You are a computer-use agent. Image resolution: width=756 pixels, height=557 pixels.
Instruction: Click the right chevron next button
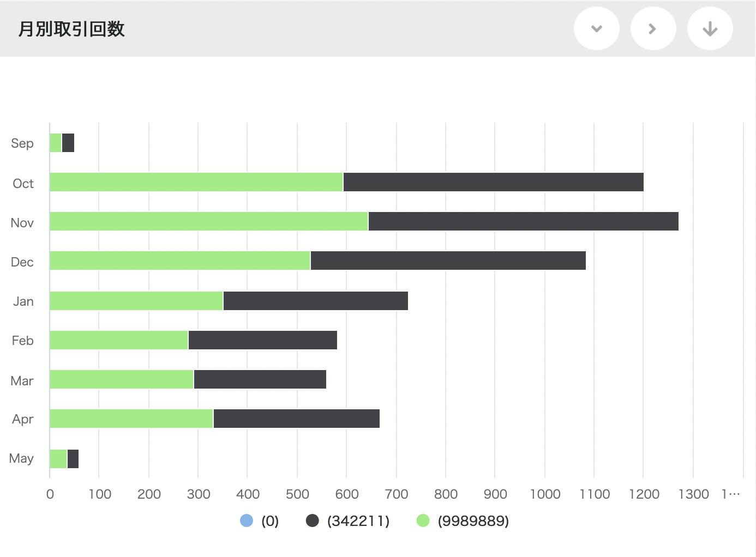[653, 29]
